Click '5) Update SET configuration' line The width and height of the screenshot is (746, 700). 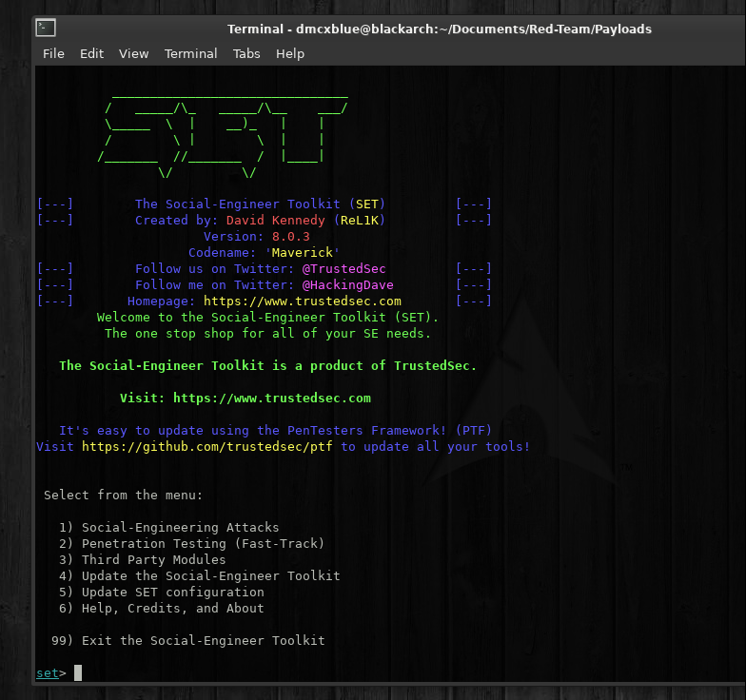162,592
